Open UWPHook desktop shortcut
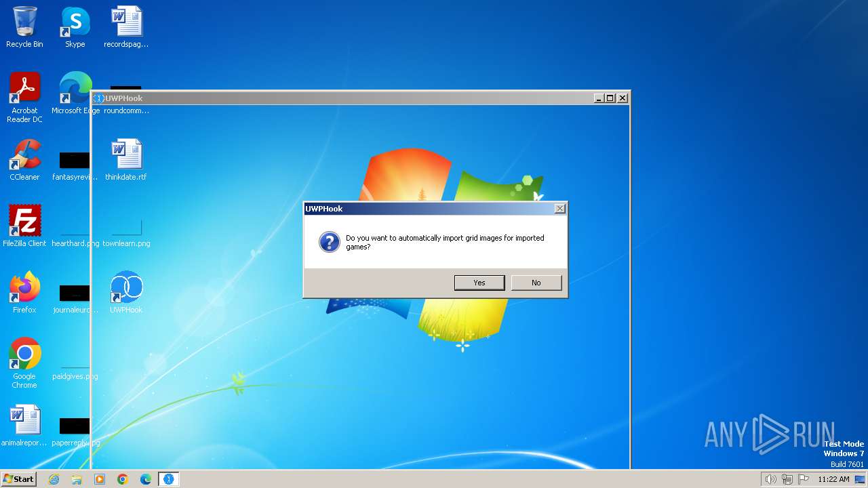 tap(126, 293)
